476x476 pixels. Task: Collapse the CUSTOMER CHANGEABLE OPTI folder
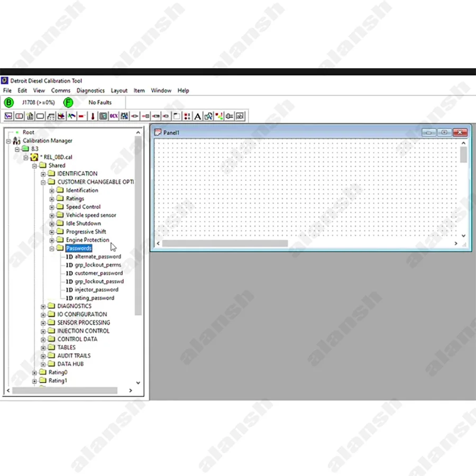[x=43, y=182]
